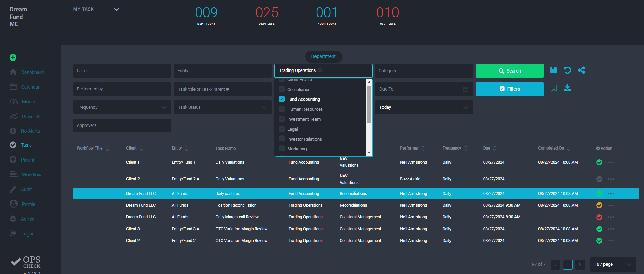Open the No Alerts sidebar item

click(x=25, y=131)
